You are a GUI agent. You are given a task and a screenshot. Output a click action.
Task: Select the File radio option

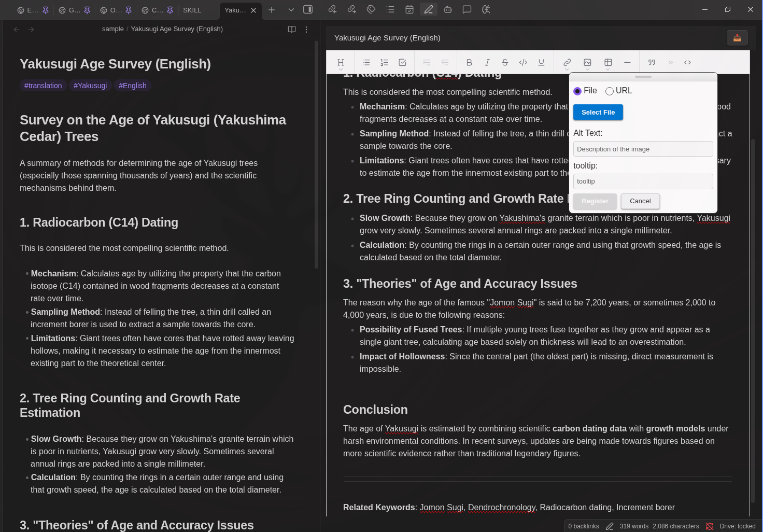coord(577,91)
